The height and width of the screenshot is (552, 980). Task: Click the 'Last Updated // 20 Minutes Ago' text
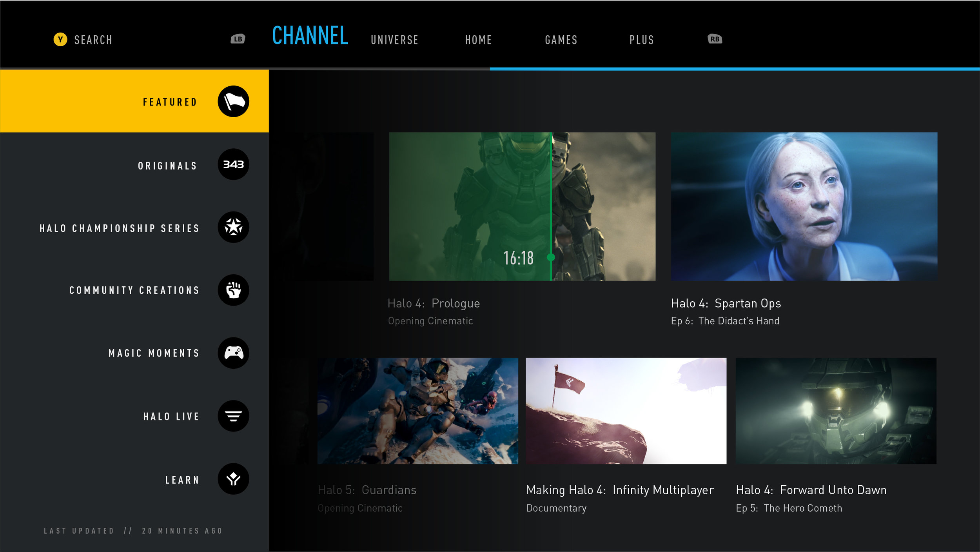pos(133,531)
